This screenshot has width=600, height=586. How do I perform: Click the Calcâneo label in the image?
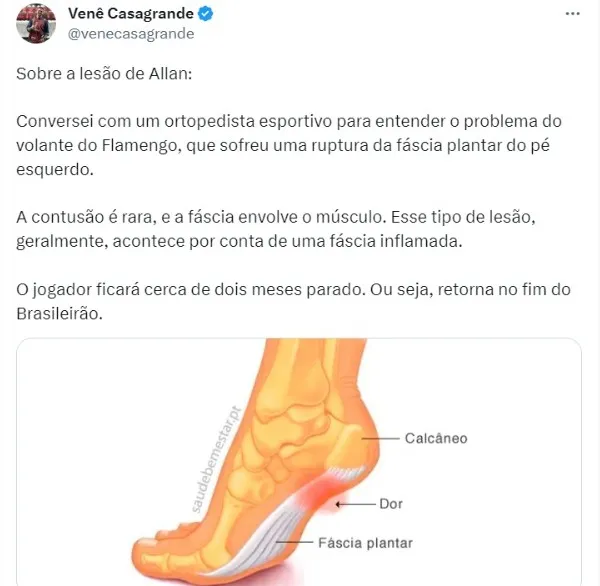(x=436, y=438)
